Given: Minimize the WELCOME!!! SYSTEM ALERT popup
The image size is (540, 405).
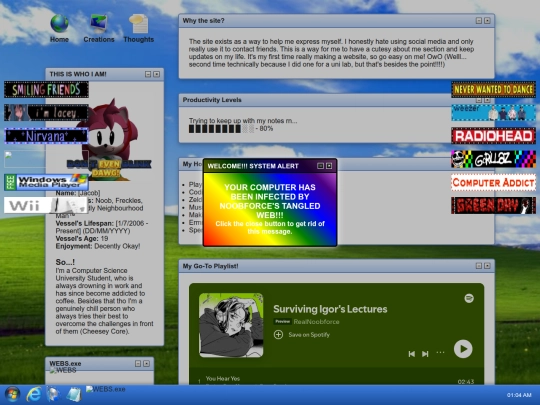Looking at the screenshot, I should [x=320, y=166].
